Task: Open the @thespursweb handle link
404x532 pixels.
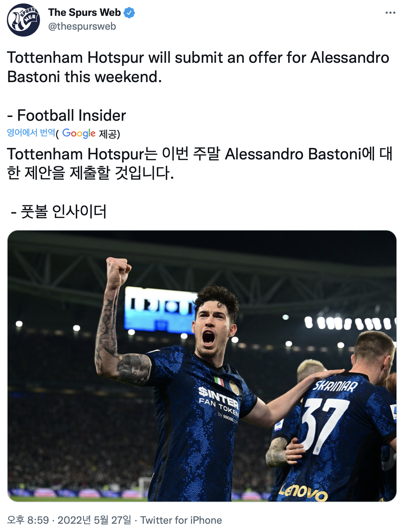Action: coord(82,27)
